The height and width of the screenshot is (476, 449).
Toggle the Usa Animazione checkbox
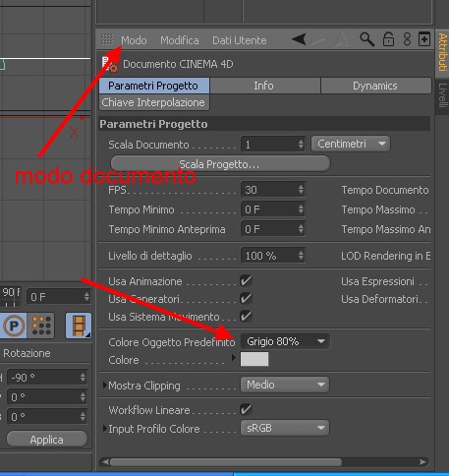(246, 281)
